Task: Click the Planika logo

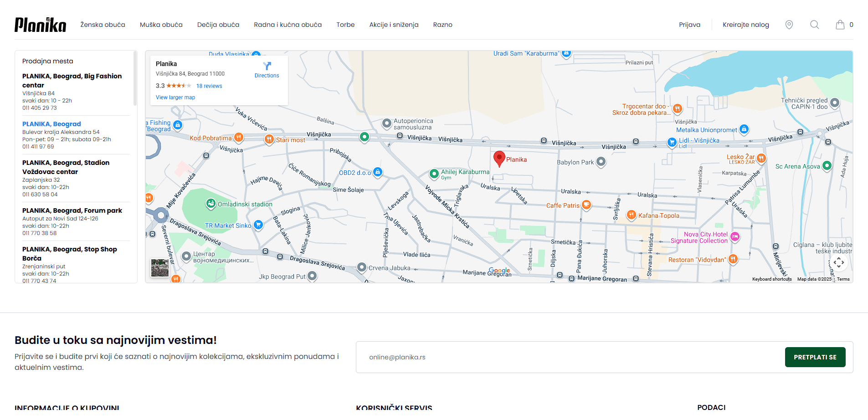Action: point(40,25)
